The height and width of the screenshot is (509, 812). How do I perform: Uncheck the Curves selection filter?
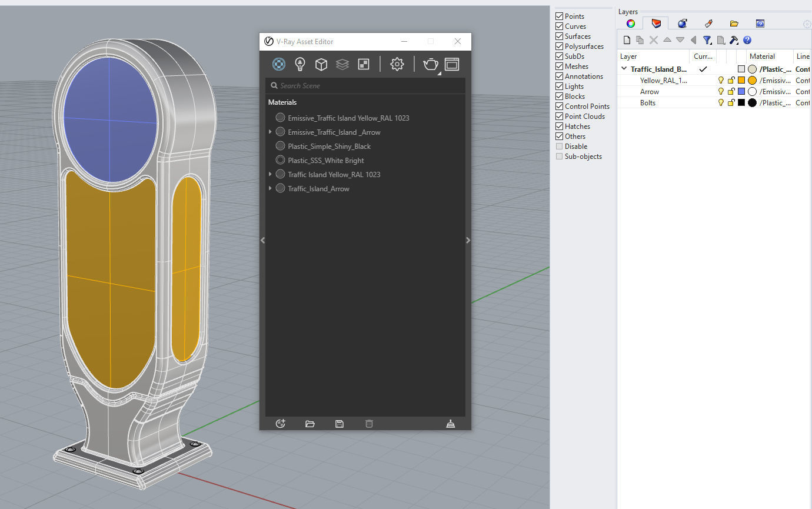(560, 26)
